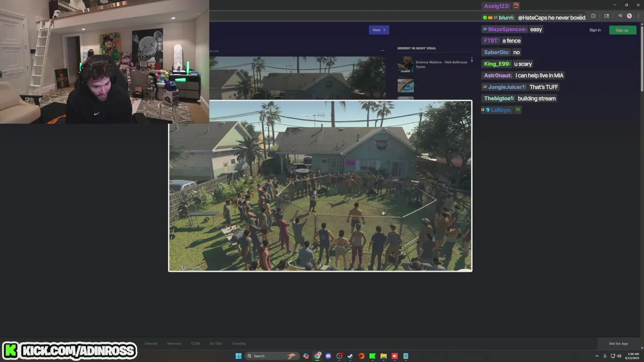Click 'I can help live in MIA' message

coord(539,75)
